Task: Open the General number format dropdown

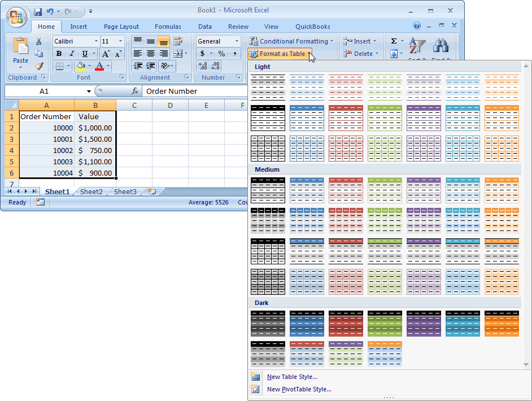Action: [237, 41]
